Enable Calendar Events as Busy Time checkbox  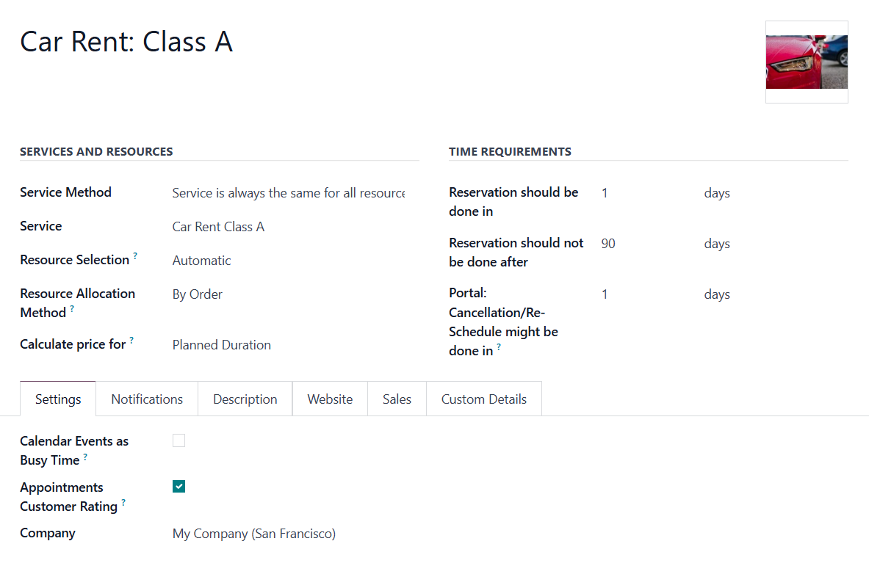179,440
